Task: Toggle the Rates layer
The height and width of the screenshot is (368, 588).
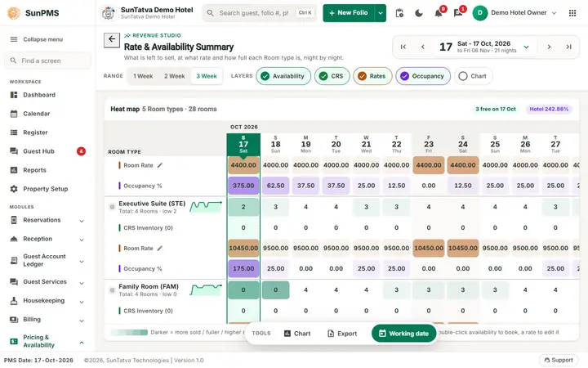Action: tap(372, 76)
